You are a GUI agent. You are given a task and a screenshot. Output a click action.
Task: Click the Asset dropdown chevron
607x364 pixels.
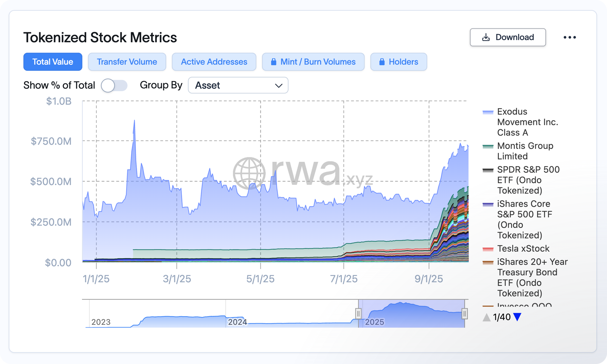tap(279, 86)
